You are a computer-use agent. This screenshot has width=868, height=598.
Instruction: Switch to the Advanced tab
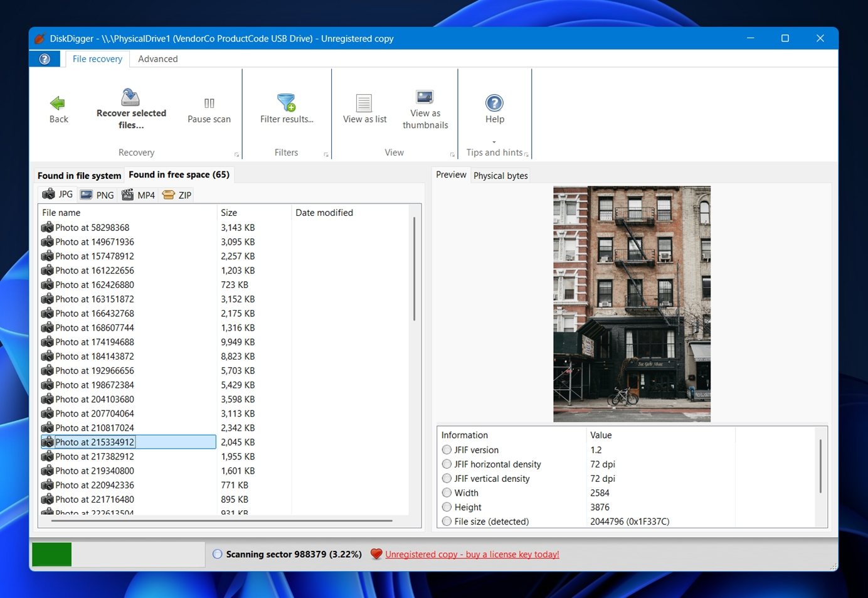[x=157, y=58]
